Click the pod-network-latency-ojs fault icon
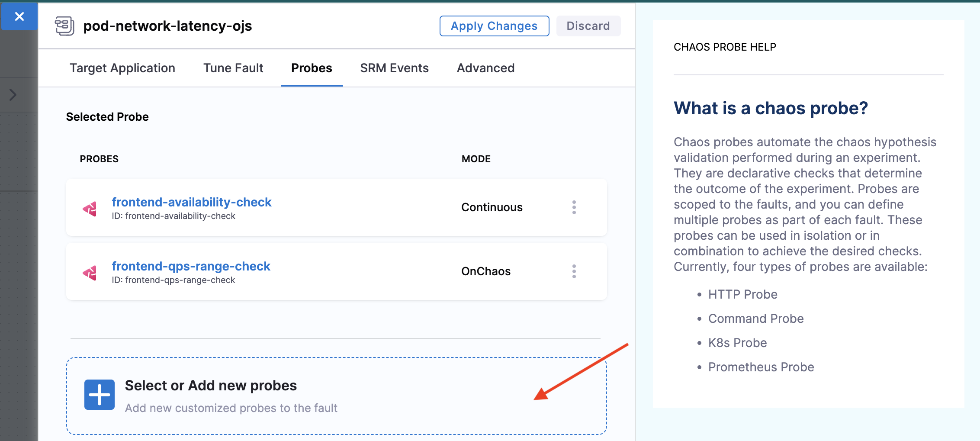Screen dimensions: 980x441 point(64,26)
